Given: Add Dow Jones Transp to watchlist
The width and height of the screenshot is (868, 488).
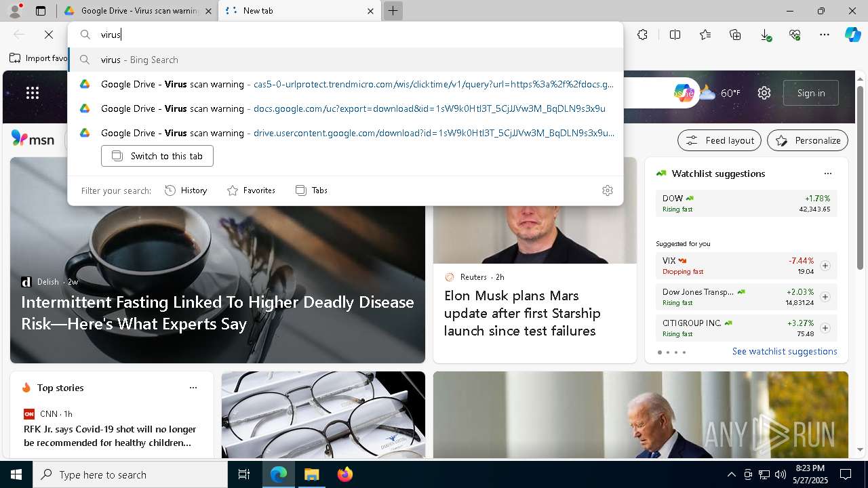Looking at the screenshot, I should point(825,297).
